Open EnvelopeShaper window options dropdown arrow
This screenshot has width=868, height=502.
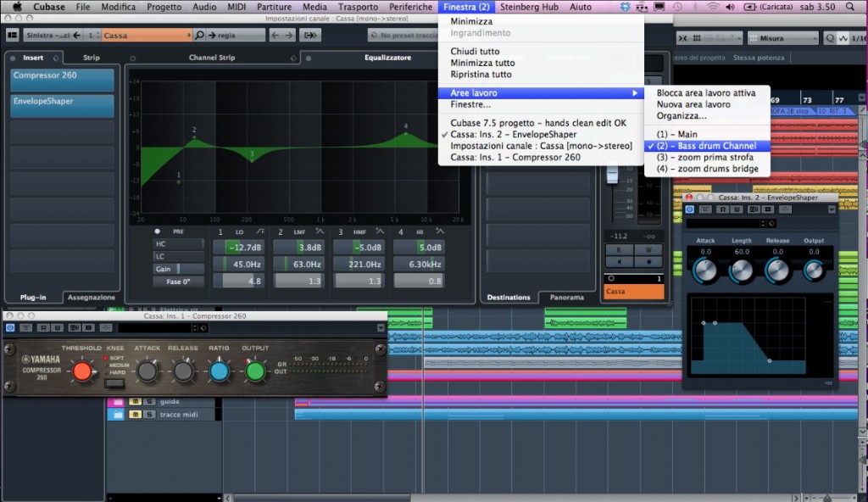click(x=832, y=209)
